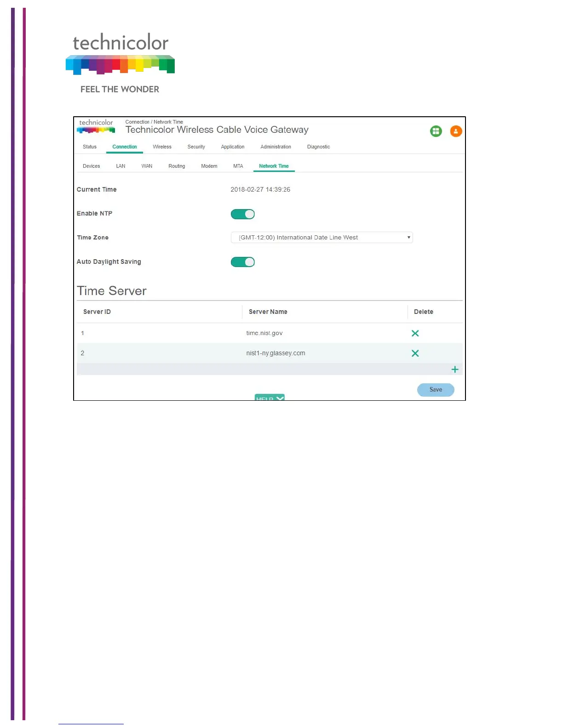
Task: Select the nist1-ny.glassey.com server name
Action: (276, 353)
